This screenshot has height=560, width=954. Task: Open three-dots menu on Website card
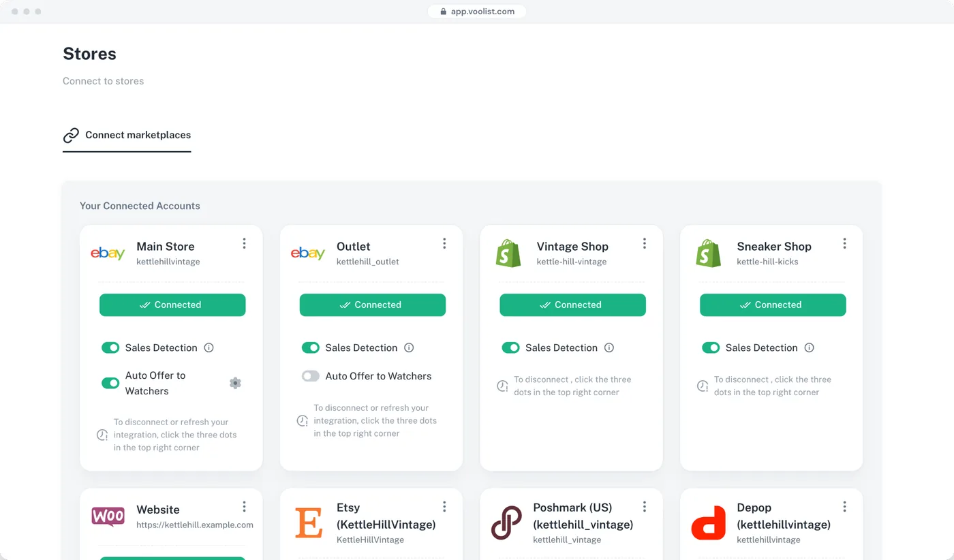pyautogui.click(x=244, y=506)
